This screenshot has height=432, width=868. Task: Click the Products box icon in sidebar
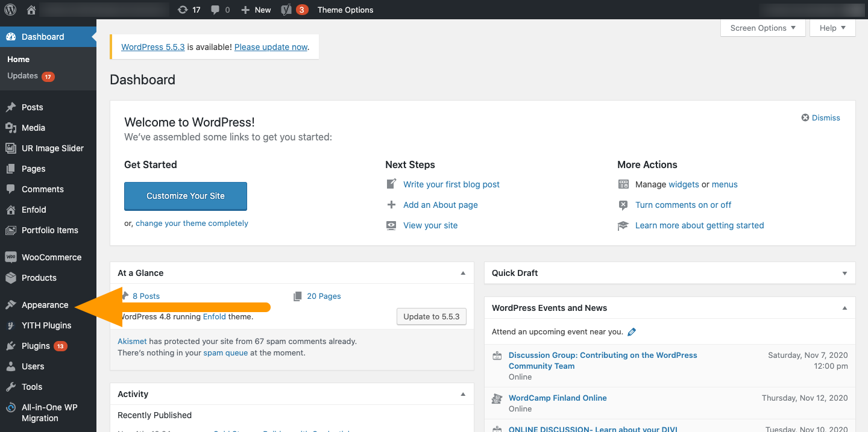11,278
